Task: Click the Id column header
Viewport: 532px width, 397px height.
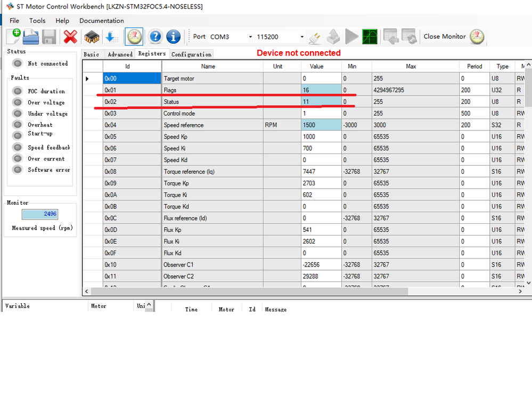Action: (132, 67)
